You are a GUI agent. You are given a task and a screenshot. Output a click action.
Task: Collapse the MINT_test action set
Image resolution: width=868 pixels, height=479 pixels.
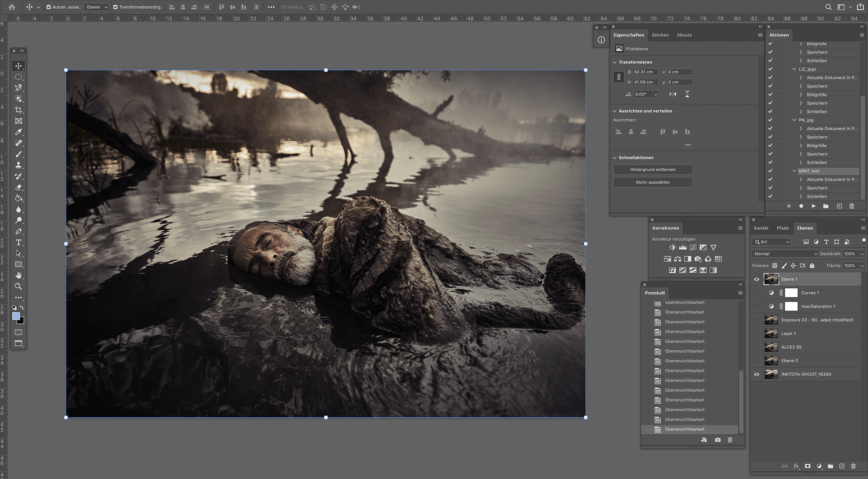coord(794,171)
